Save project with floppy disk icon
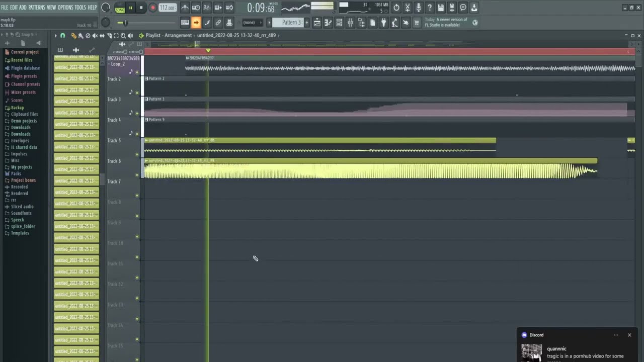 click(x=441, y=8)
